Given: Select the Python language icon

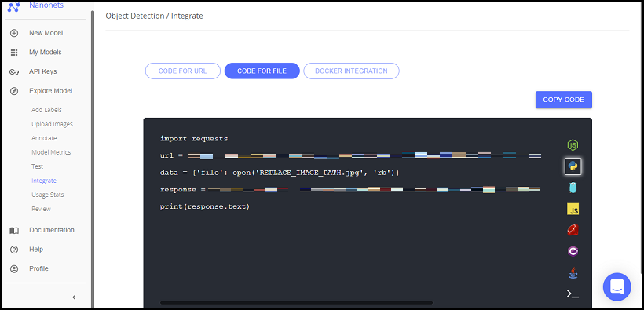Looking at the screenshot, I should [573, 166].
